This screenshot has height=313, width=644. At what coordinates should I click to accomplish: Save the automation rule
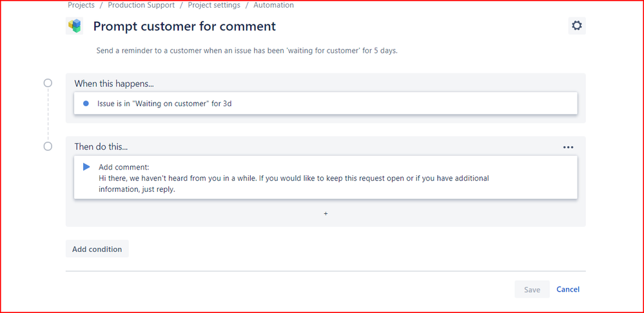point(532,290)
